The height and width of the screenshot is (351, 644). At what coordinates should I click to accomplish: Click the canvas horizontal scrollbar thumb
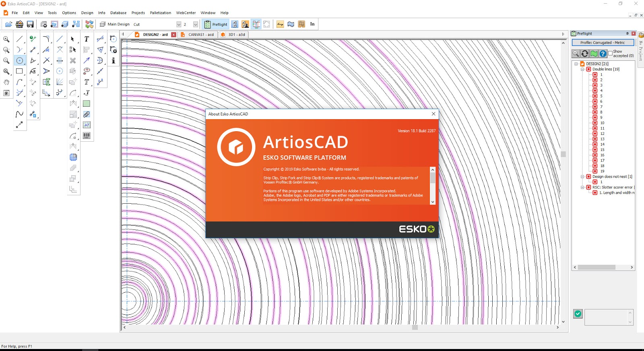coord(415,327)
